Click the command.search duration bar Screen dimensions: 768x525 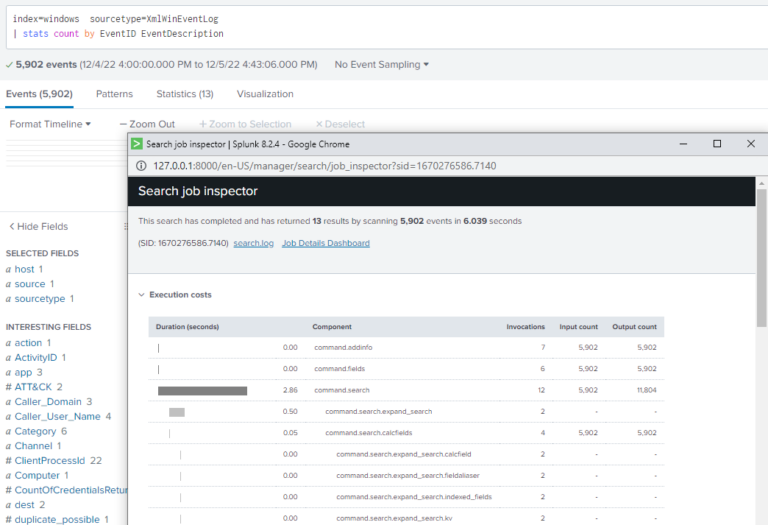pos(202,391)
